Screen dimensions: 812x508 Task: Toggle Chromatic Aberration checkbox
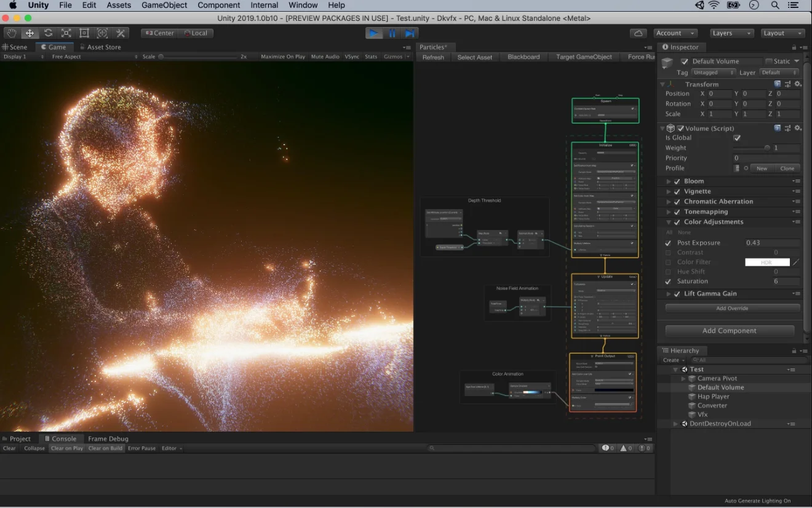point(677,202)
